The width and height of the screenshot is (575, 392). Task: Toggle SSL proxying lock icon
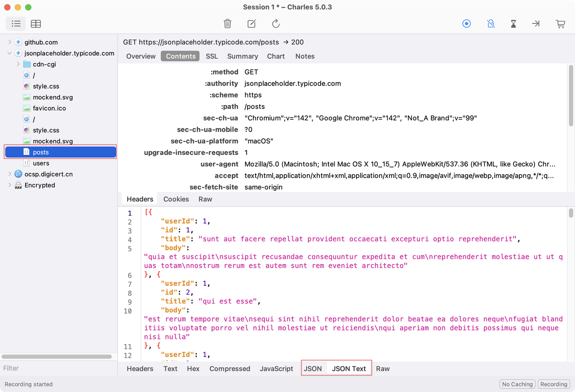point(491,24)
